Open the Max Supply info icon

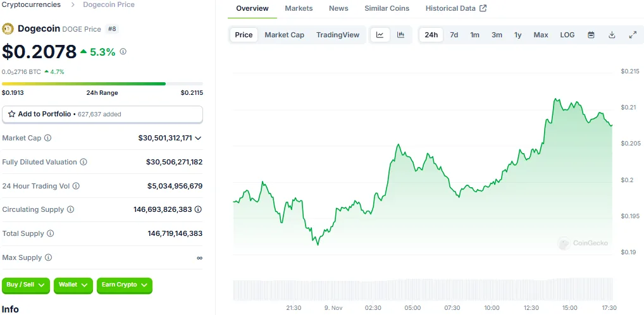[48, 257]
